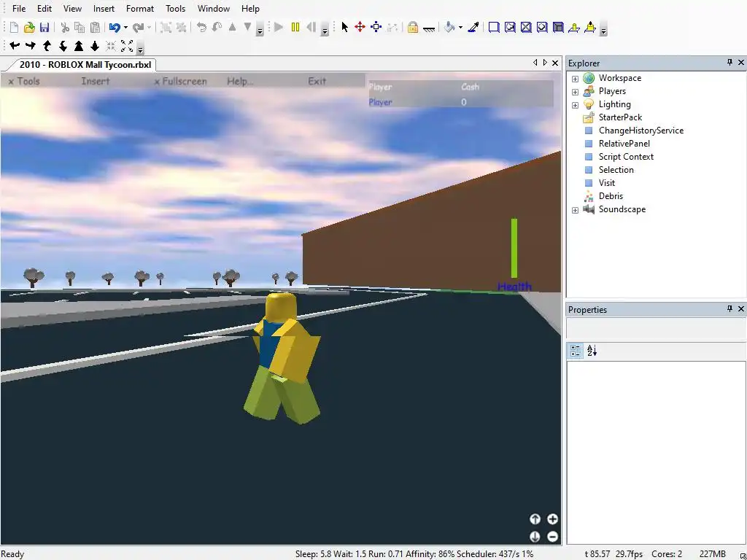
Task: Select the color dropper tool
Action: coord(473,28)
